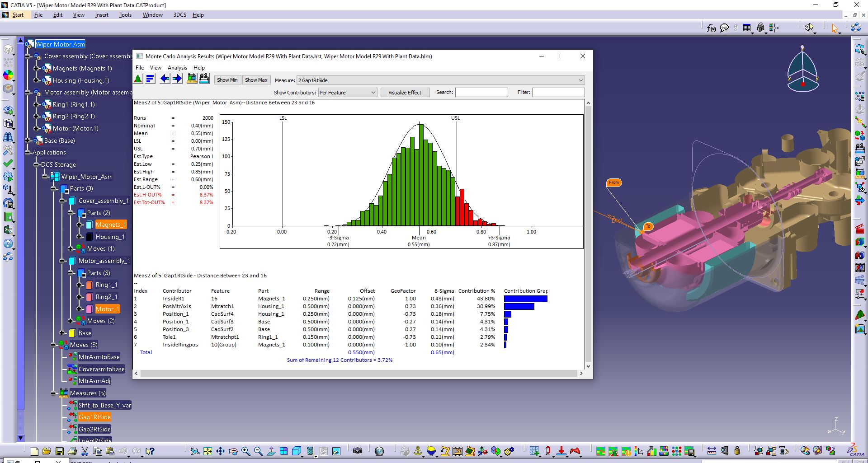Toggle Show Min in the analysis toolbar

tap(227, 80)
